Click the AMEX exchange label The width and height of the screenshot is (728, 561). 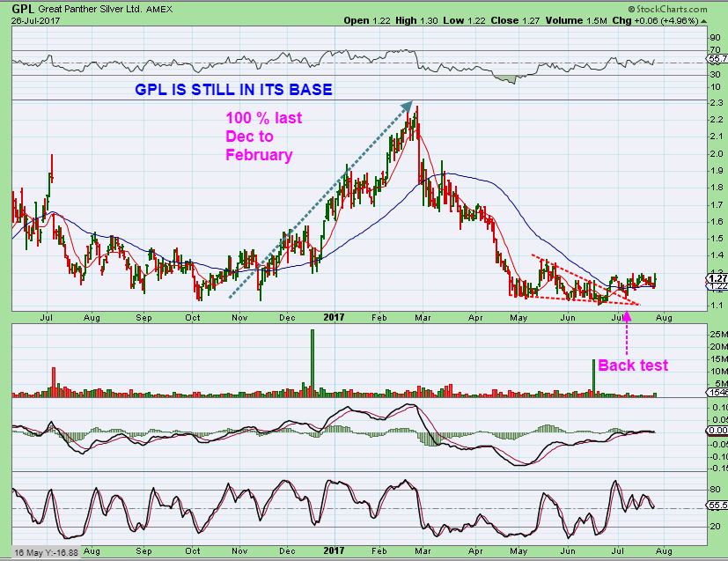pos(159,10)
